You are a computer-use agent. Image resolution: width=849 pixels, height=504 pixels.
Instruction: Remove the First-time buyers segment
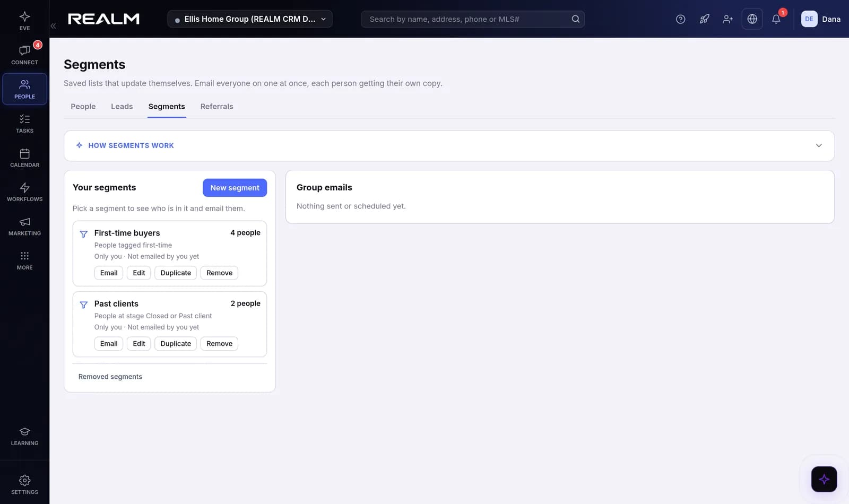click(219, 273)
